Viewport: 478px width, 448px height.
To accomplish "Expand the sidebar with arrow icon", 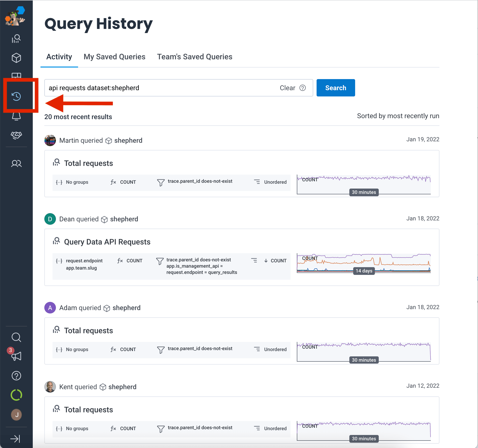I will pos(15,439).
